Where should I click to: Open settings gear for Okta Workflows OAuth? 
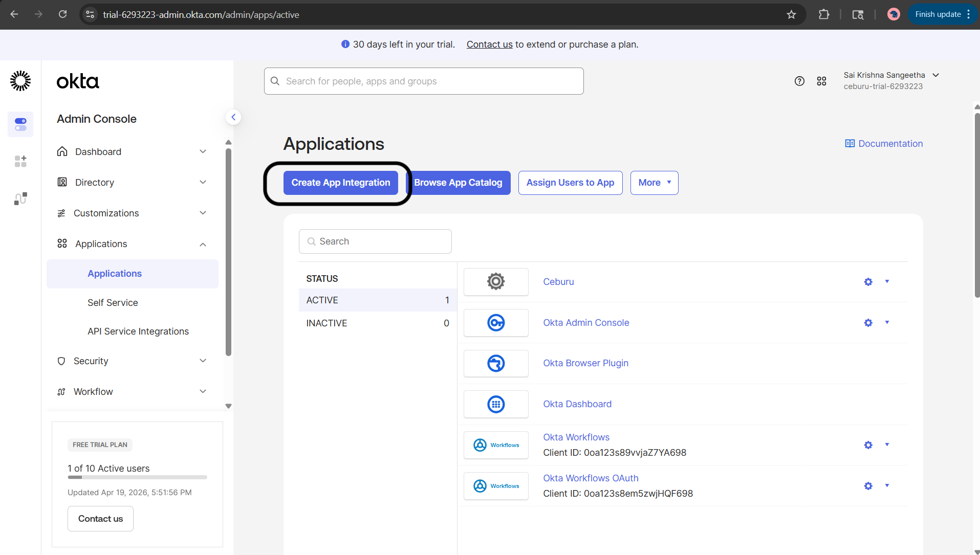click(x=868, y=486)
